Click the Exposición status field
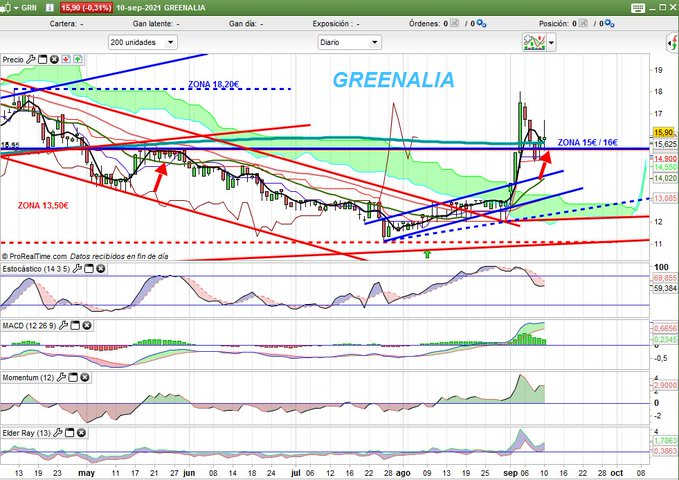The image size is (679, 480). point(336,24)
